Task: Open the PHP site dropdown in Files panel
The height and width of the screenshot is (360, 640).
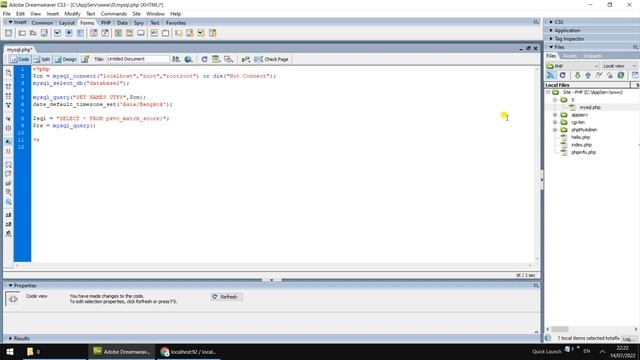Action: point(573,66)
